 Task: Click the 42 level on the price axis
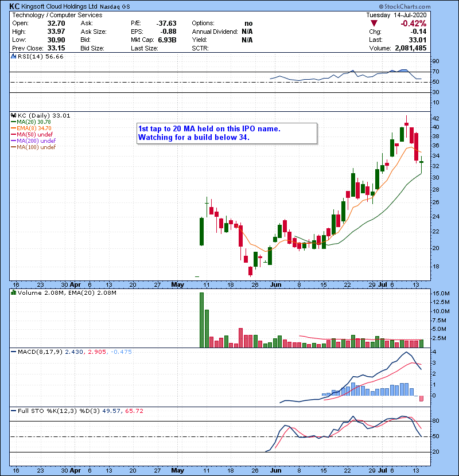pos(435,118)
